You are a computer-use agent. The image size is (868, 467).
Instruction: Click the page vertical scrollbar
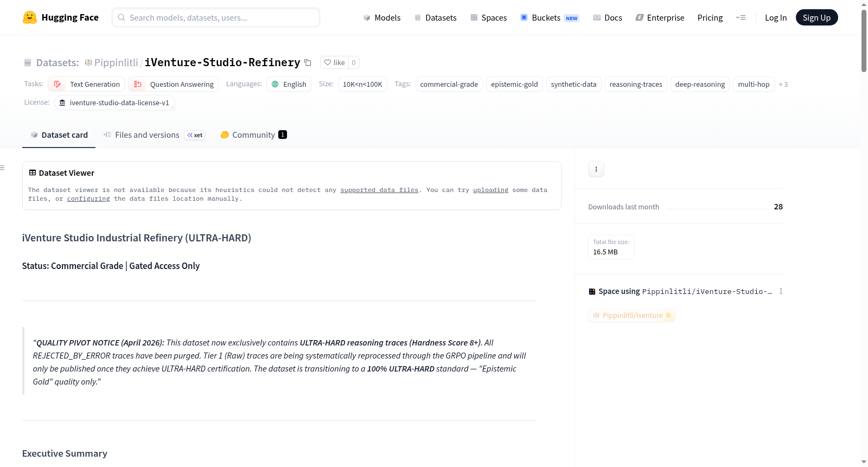pyautogui.click(x=864, y=41)
